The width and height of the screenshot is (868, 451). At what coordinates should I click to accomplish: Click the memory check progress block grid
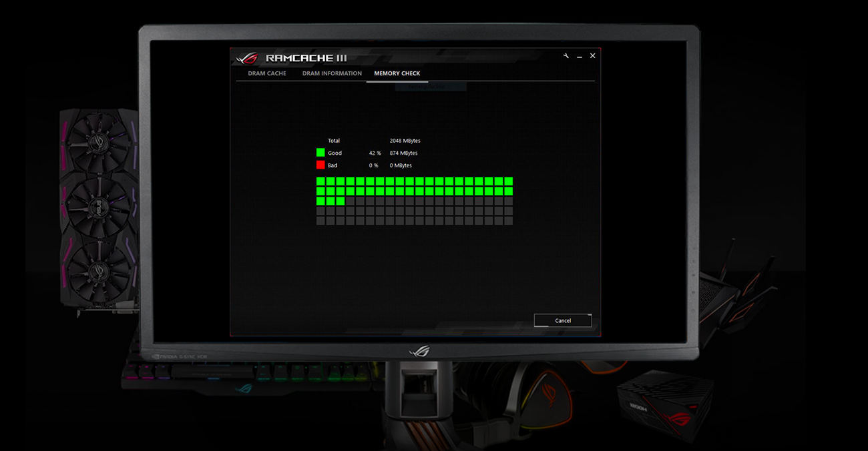pos(415,201)
